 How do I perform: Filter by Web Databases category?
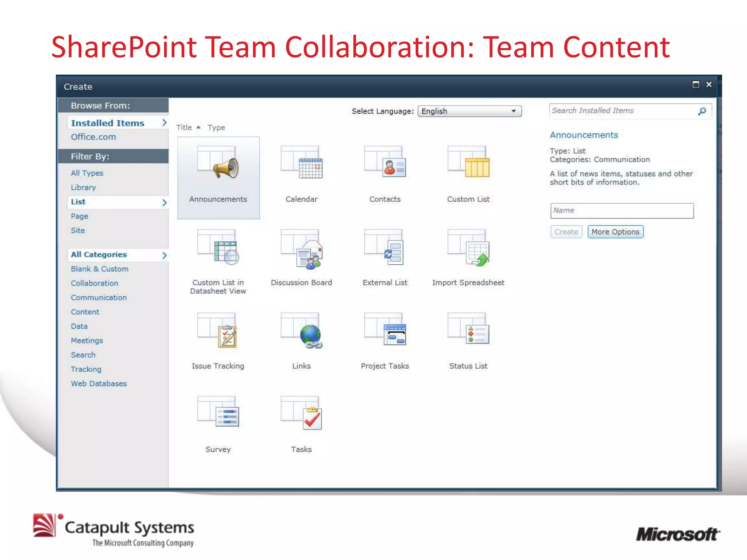(99, 384)
